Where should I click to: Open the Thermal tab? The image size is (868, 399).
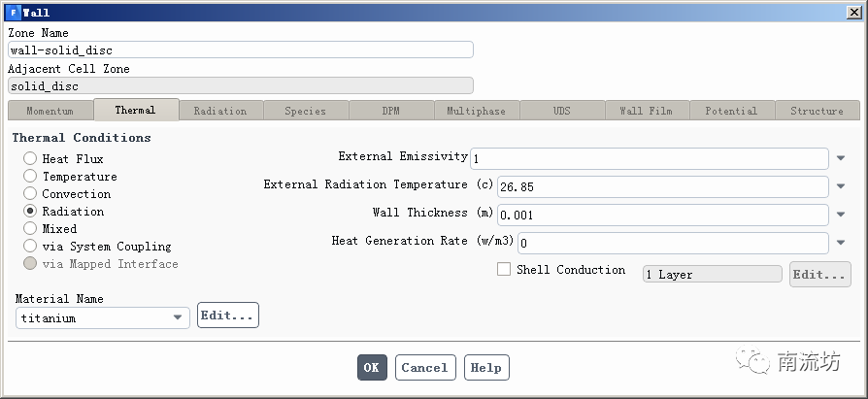pyautogui.click(x=135, y=110)
